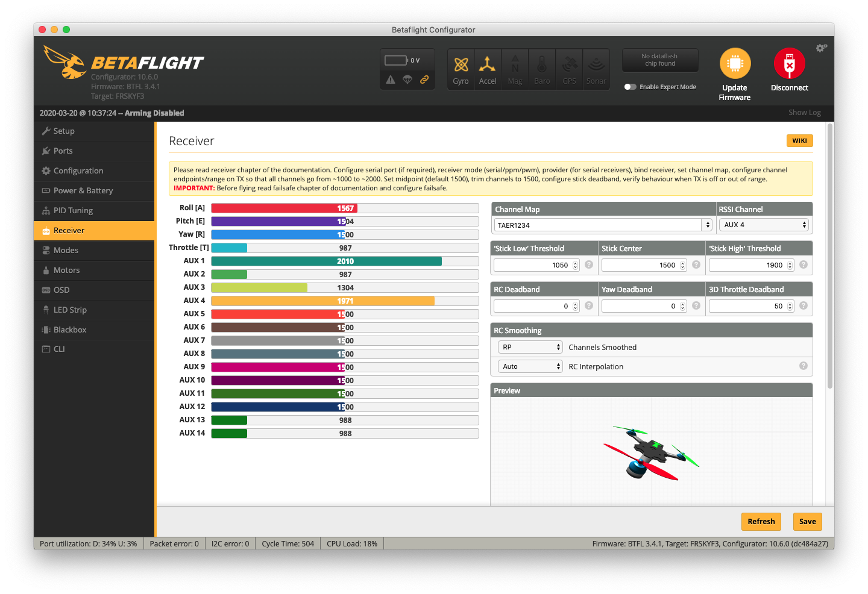This screenshot has width=868, height=594.
Task: Click the Packet error: 0 status text
Action: click(174, 543)
